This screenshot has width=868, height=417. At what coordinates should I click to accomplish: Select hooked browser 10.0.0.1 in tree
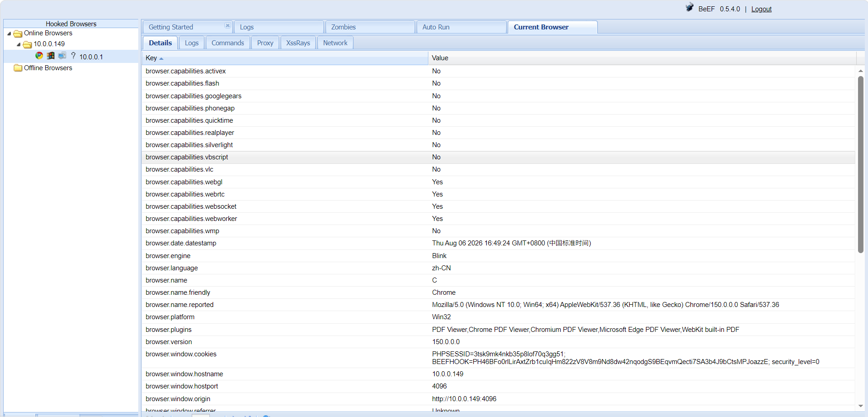(x=91, y=57)
